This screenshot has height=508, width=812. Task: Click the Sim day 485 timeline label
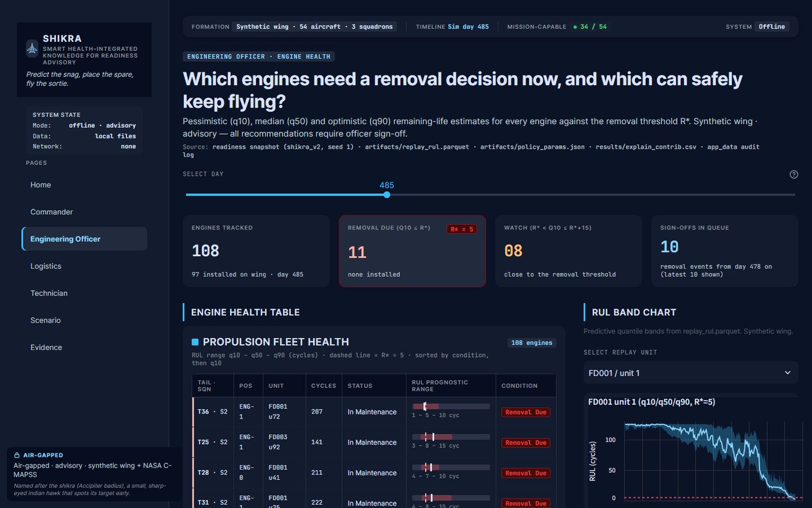pos(468,27)
